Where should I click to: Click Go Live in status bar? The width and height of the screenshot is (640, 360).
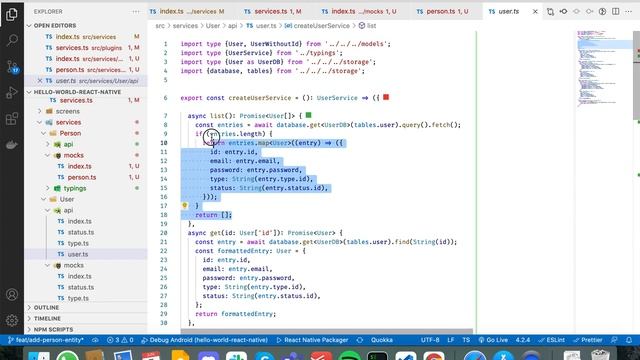(493, 340)
